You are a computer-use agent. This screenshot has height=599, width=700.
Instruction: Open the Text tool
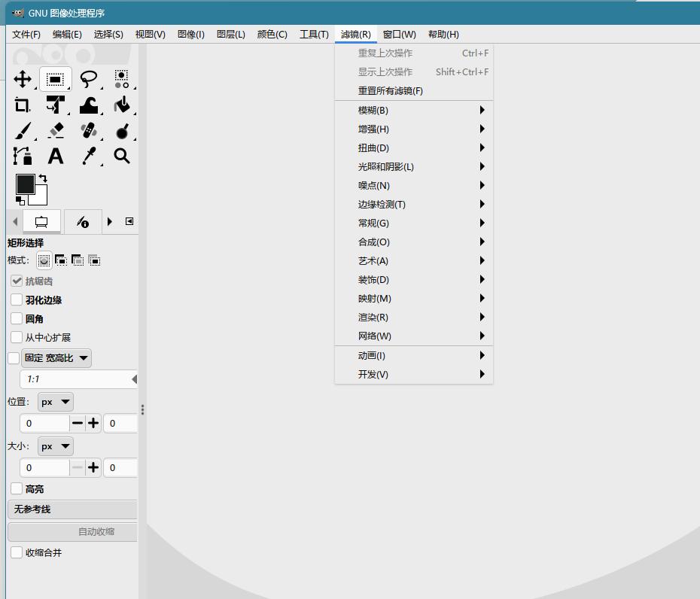[56, 156]
